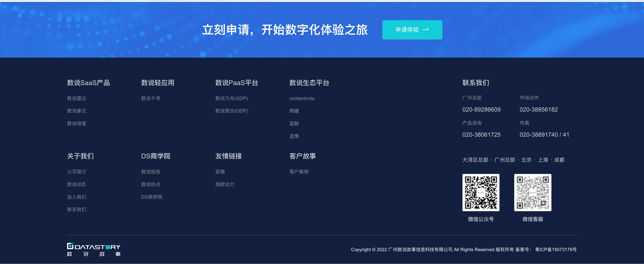
Task: Open 数说睿见 product page
Action: 76,111
